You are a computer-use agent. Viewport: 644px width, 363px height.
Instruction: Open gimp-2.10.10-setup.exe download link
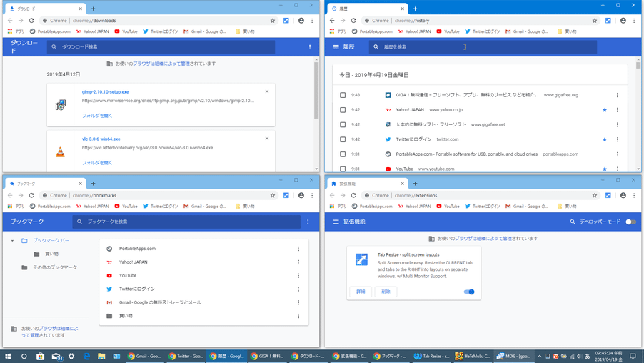105,92
